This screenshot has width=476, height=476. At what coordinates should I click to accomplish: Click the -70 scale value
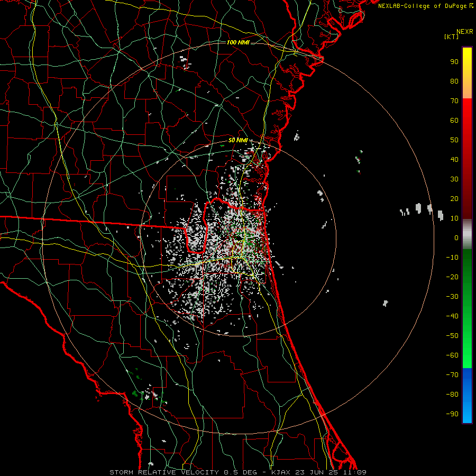coord(452,375)
